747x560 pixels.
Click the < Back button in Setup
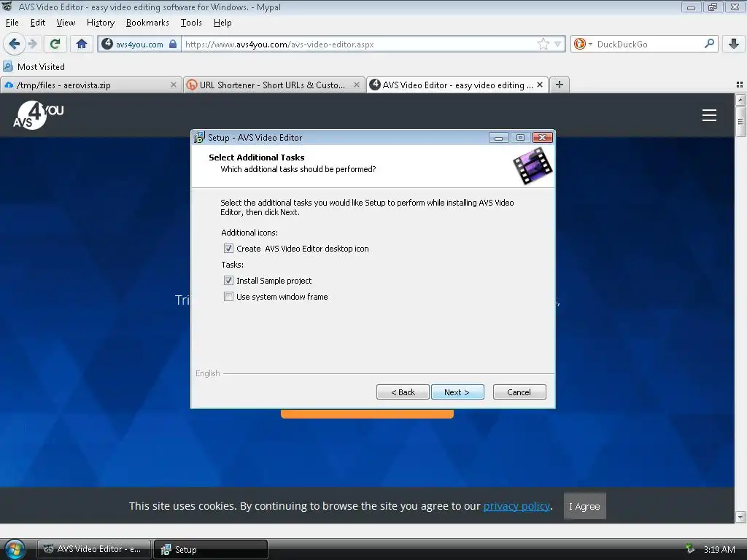403,392
